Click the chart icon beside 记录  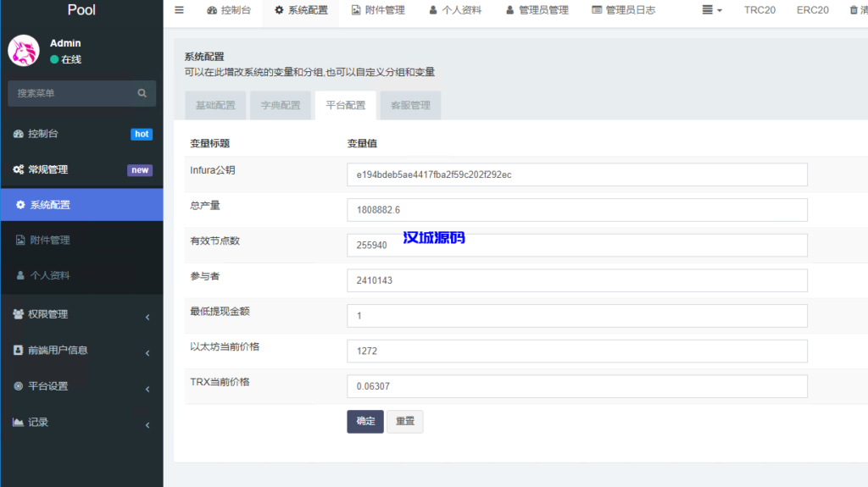tap(19, 422)
